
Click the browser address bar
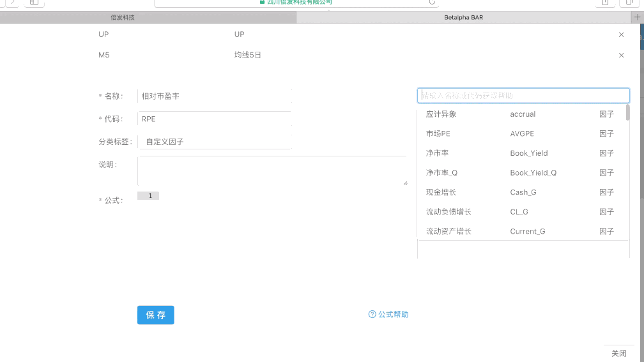(x=296, y=3)
